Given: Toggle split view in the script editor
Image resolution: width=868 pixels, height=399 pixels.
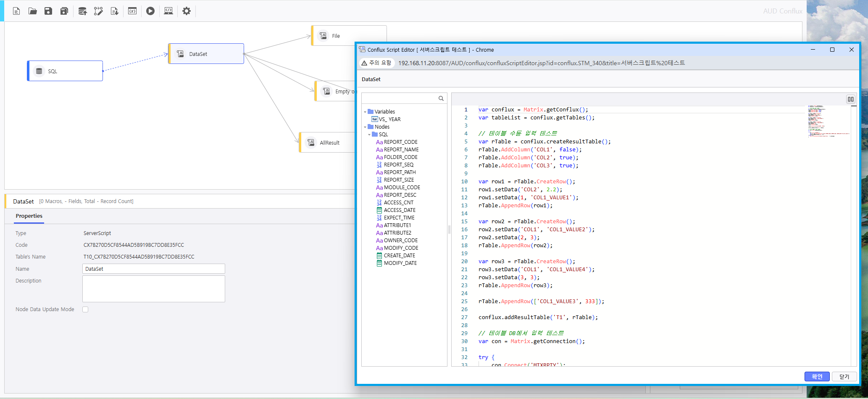Looking at the screenshot, I should [x=851, y=99].
